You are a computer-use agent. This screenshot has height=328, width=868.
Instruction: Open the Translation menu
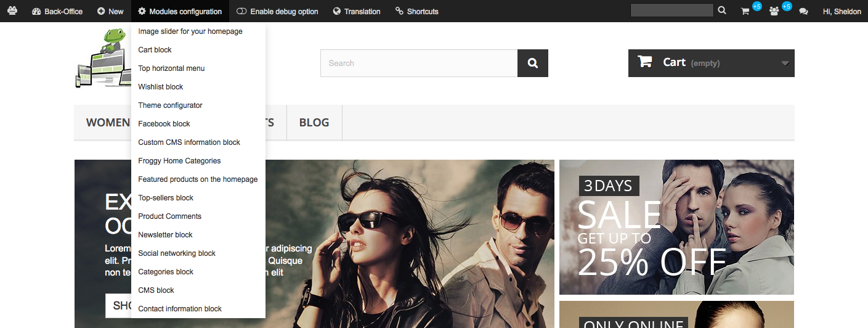point(357,11)
